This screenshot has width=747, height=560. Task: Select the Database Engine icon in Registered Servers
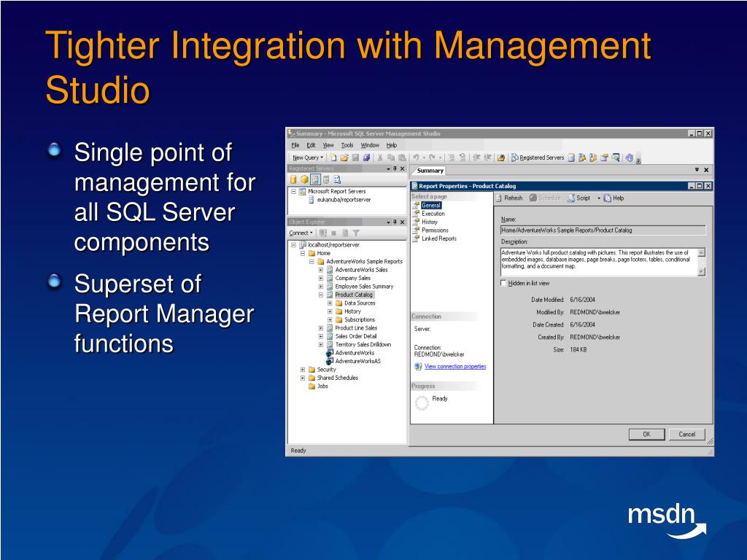[x=293, y=179]
